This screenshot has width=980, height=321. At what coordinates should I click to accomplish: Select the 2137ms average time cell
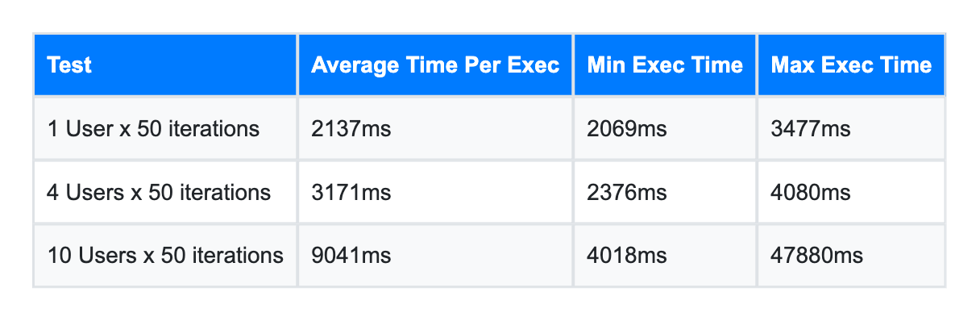coord(435,128)
